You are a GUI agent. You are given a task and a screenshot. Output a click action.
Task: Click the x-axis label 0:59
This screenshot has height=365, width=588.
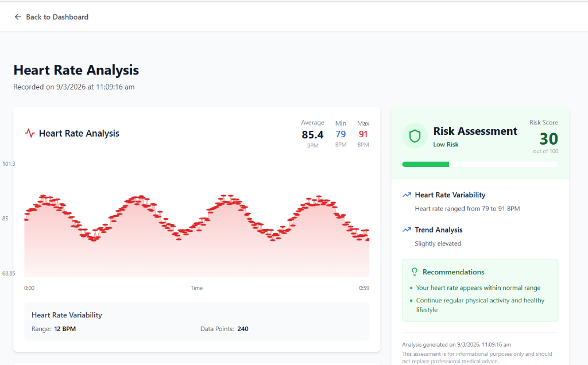pyautogui.click(x=363, y=288)
